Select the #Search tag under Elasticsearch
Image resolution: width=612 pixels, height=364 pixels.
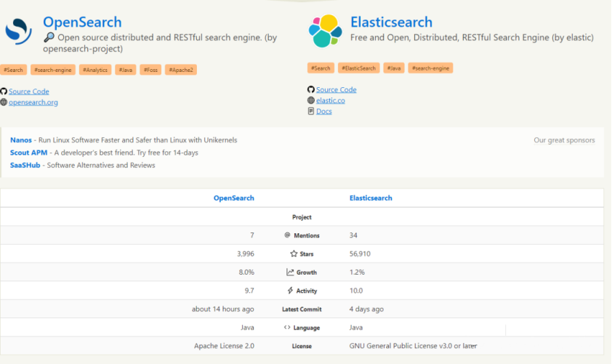[x=321, y=68]
